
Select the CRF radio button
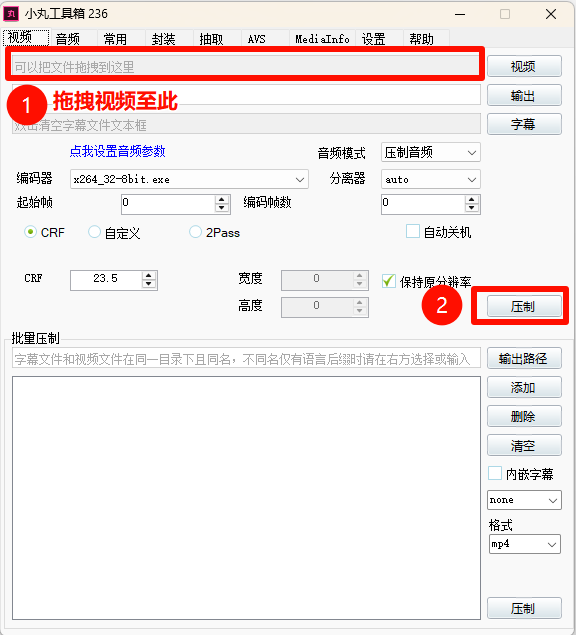click(x=30, y=232)
